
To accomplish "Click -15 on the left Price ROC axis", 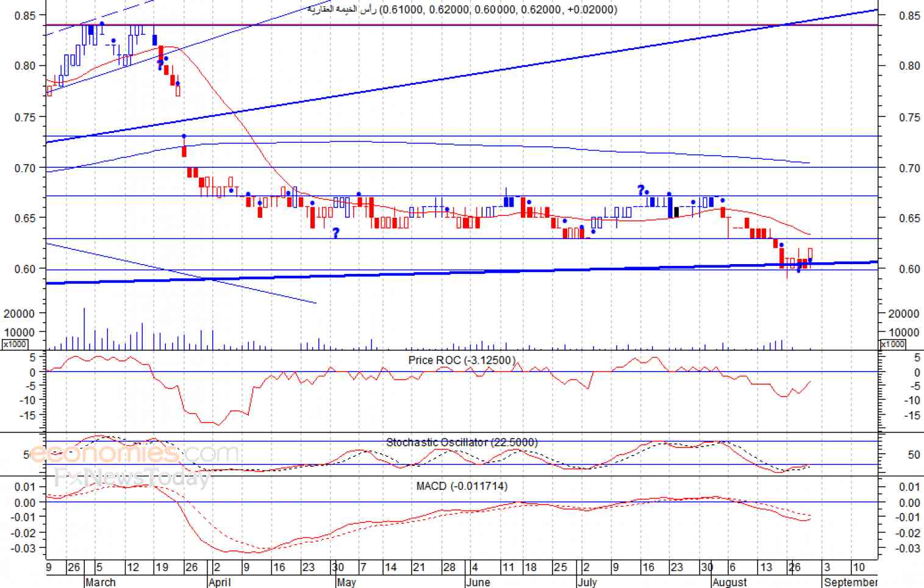I will [x=28, y=415].
